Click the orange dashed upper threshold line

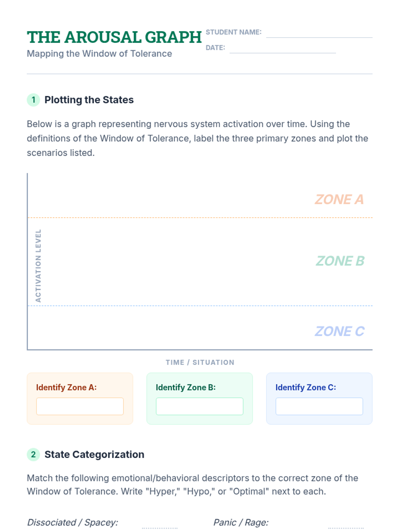click(x=199, y=218)
